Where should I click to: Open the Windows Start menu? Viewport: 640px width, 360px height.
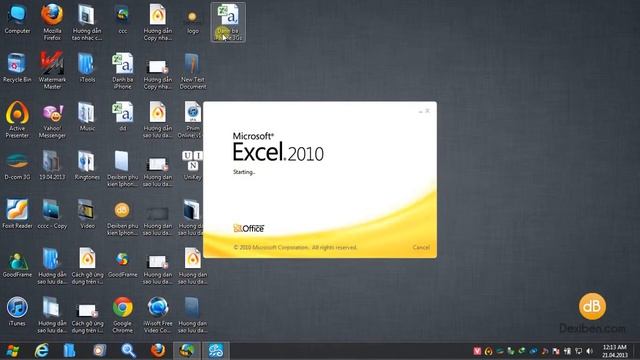click(x=13, y=351)
